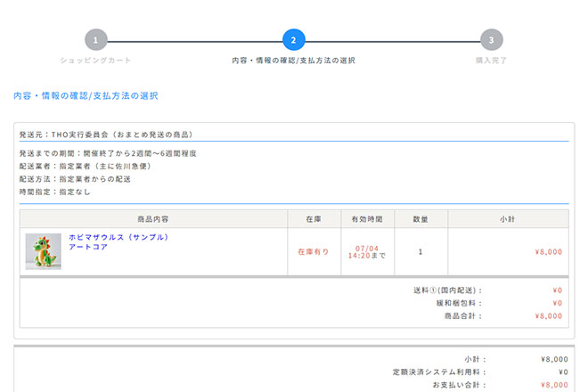Open the ホビマザウルス（サンプル） product link
The height and width of the screenshot is (392, 588).
pyautogui.click(x=118, y=238)
